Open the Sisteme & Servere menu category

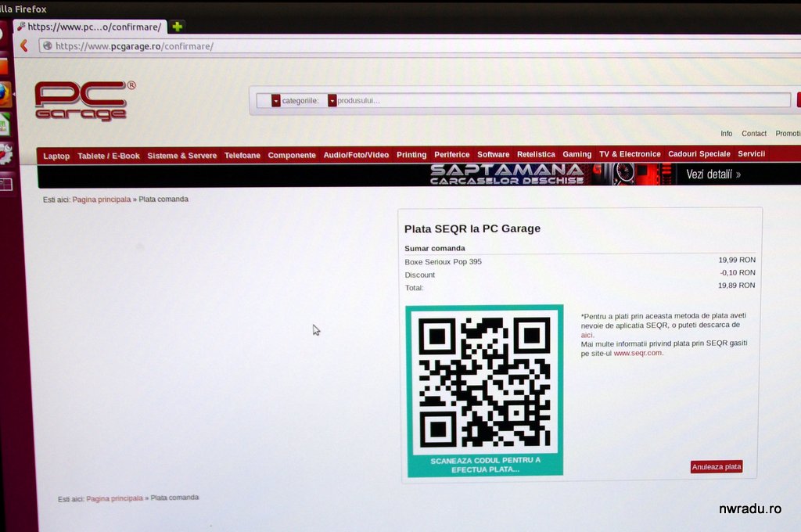[x=181, y=156]
